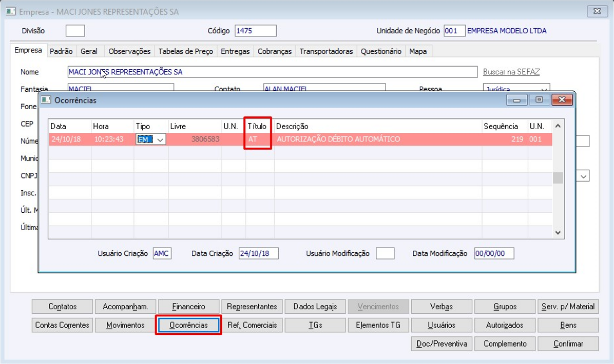Click the Ocorrências grid scrollbar thumb
This screenshot has width=614, height=364.
(x=558, y=178)
